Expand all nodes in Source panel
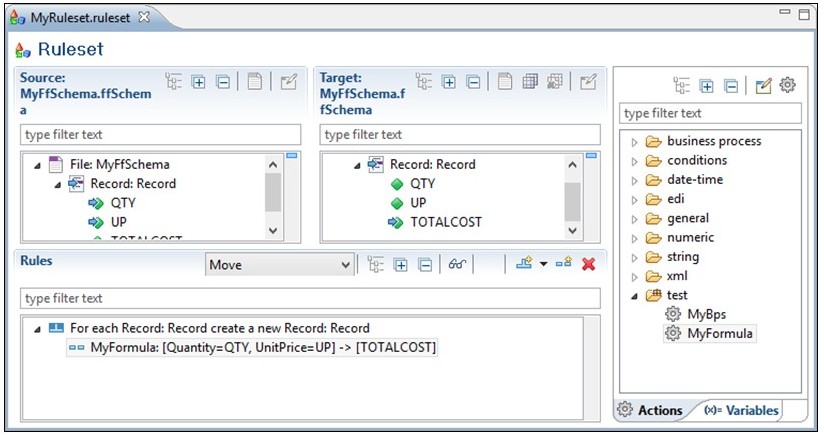This screenshot has height=437, width=824. click(x=198, y=82)
